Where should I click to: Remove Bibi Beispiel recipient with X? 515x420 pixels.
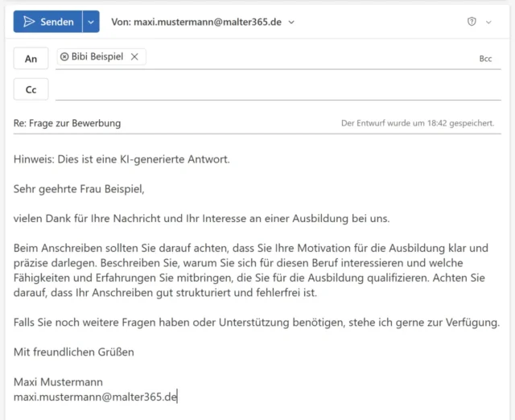coord(134,56)
